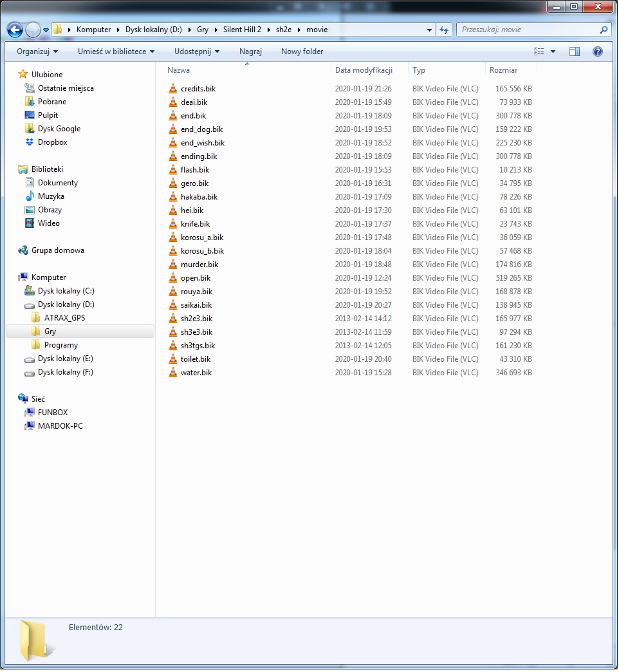The width and height of the screenshot is (619, 672).
Task: Select the sh2e breadcrumb segment
Action: click(x=284, y=30)
